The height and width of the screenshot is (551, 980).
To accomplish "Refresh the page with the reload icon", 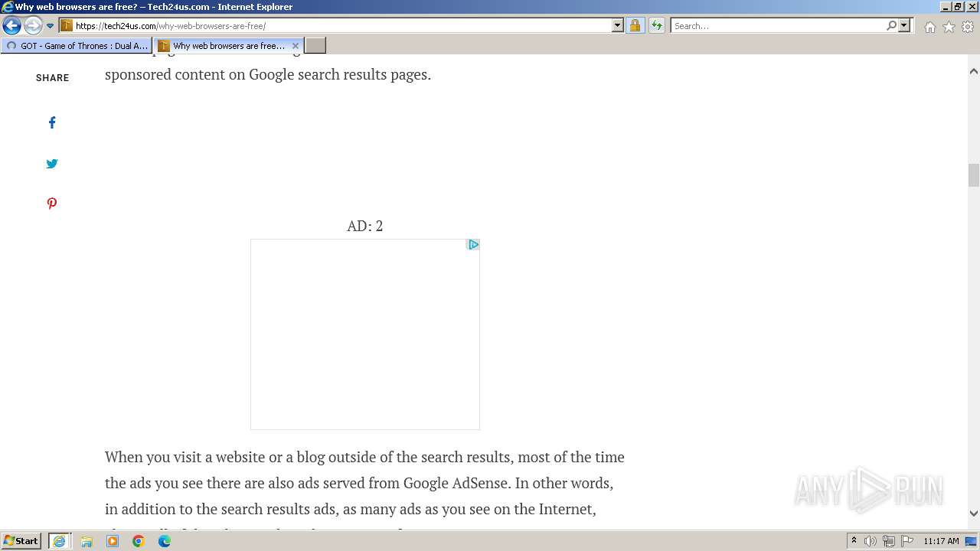I will coord(656,25).
